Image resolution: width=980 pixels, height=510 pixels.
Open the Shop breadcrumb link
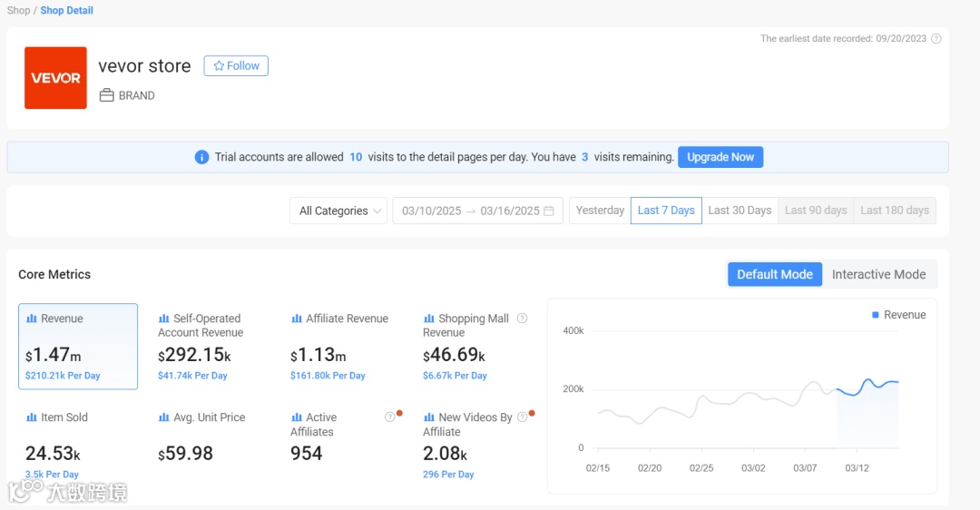coord(18,11)
